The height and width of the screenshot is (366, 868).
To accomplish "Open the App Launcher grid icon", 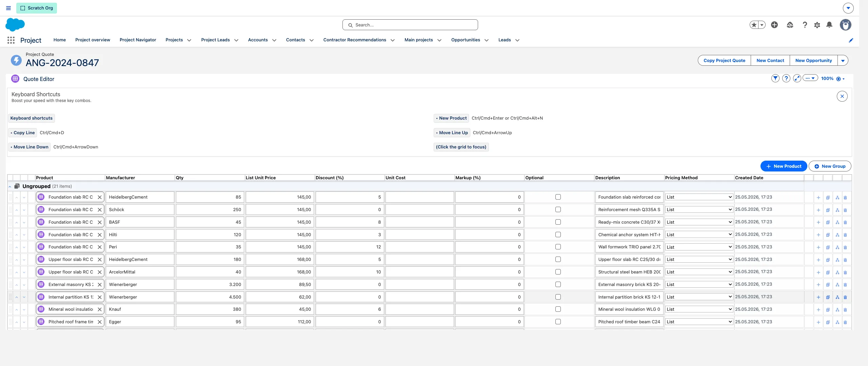I will 11,40.
